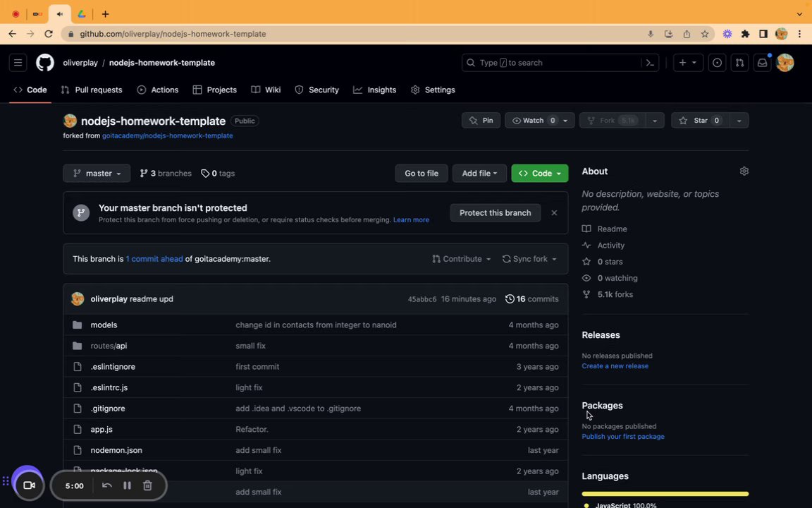Go to GitHub homepage via Octocat logo
This screenshot has width=812, height=508.
[x=45, y=63]
